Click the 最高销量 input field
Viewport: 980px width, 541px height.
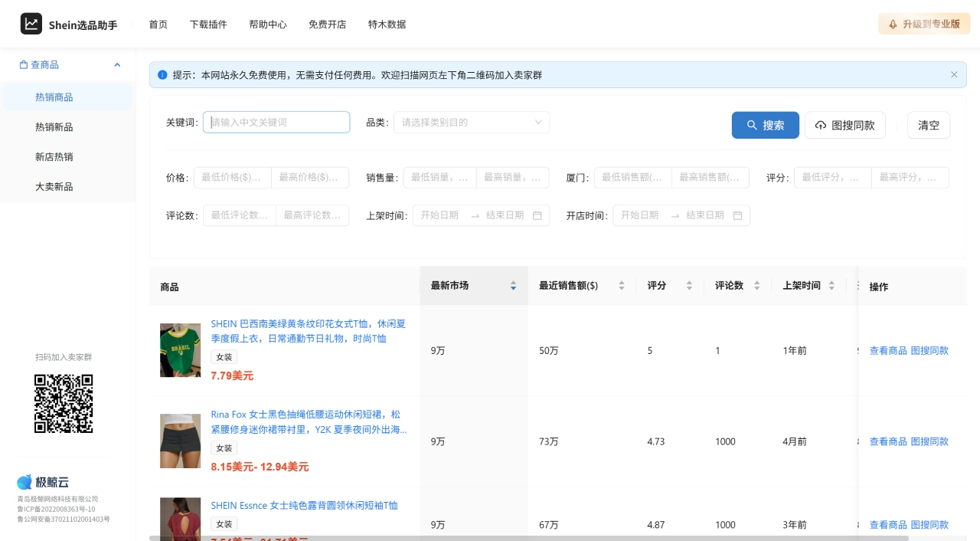point(512,178)
